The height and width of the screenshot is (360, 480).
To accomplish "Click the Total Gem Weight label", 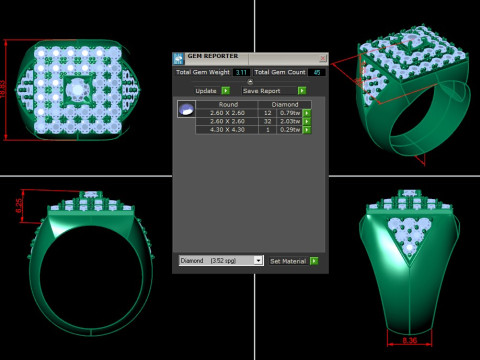I will tap(203, 72).
